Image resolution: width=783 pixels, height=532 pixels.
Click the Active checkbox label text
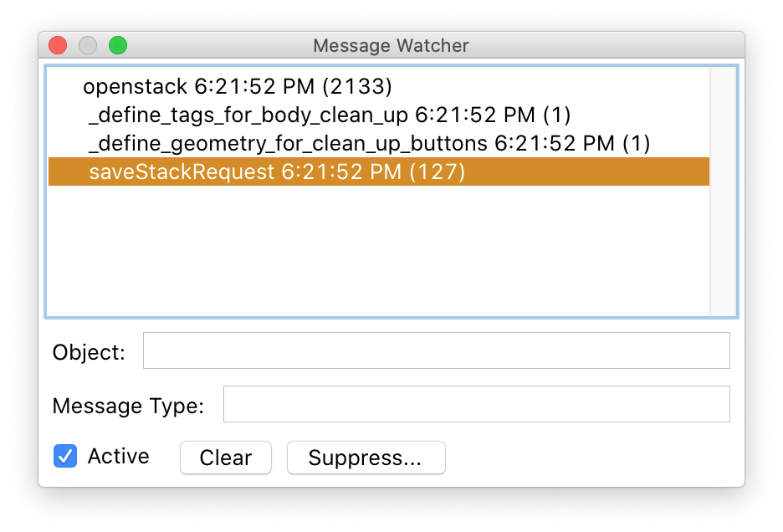point(118,457)
